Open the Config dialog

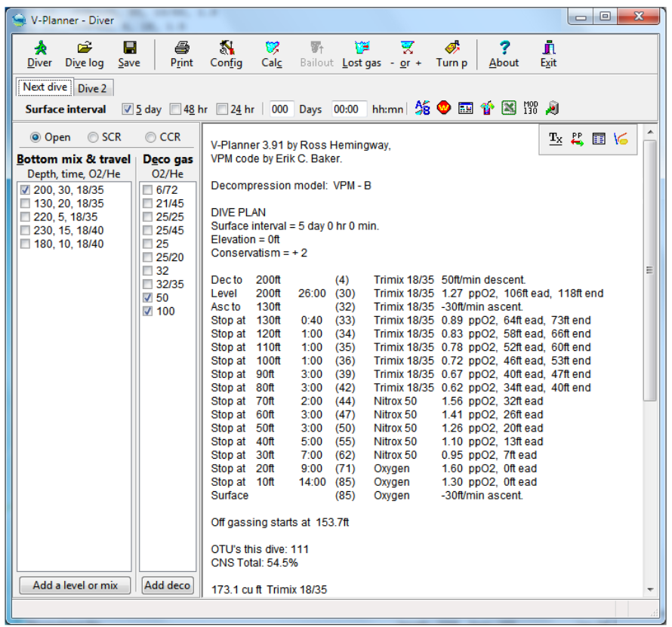tap(226, 54)
